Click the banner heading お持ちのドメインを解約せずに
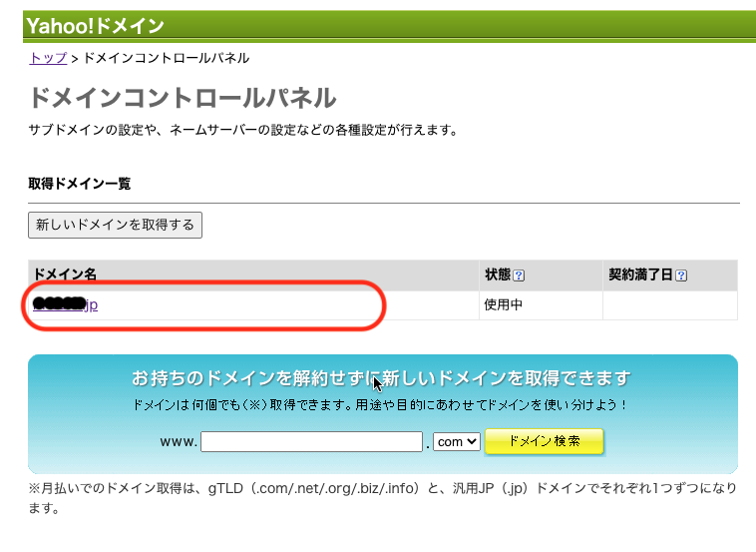756x552 pixels. tap(256, 377)
